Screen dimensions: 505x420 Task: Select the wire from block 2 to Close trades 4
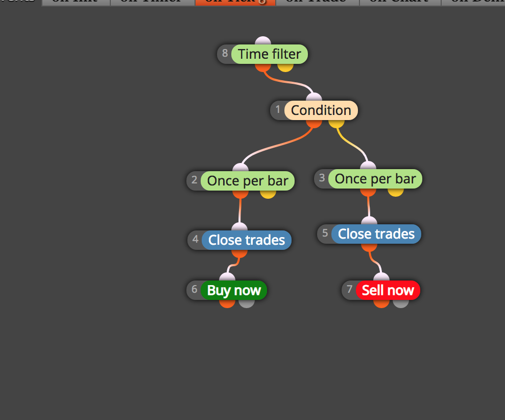click(240, 211)
